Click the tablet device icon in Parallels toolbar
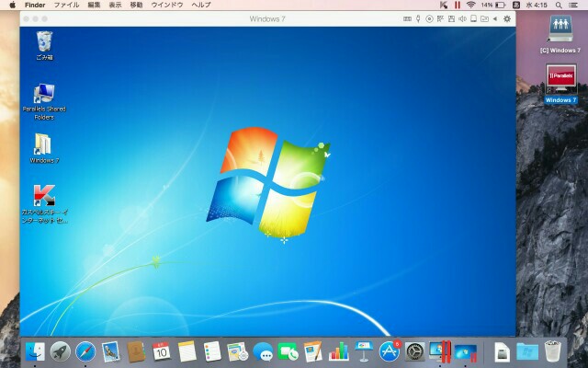 [x=474, y=18]
